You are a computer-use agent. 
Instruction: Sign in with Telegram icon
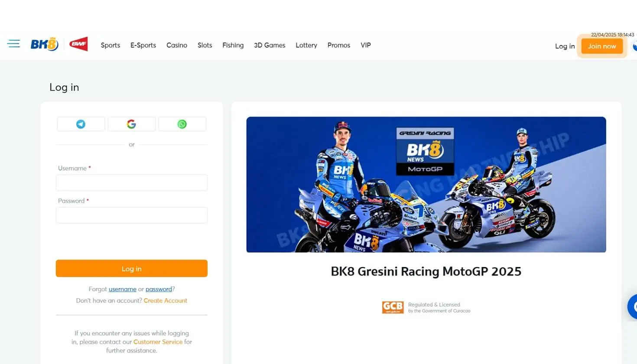(81, 124)
